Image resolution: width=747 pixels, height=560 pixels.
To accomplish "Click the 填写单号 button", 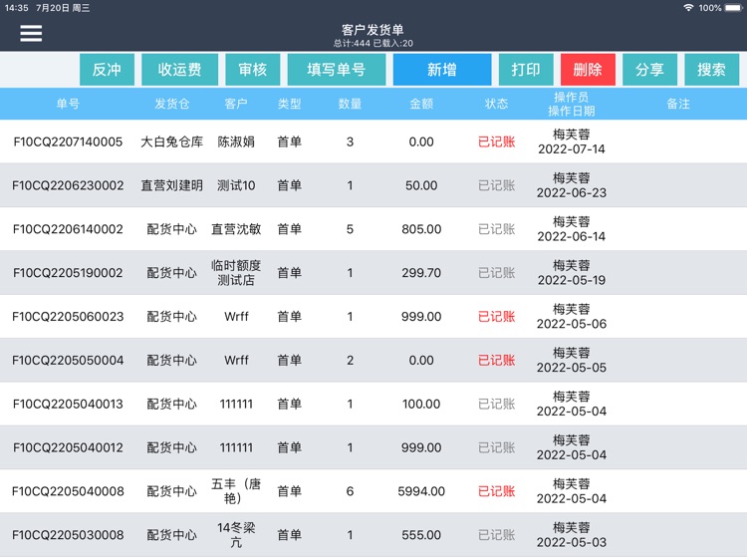I will pyautogui.click(x=337, y=70).
